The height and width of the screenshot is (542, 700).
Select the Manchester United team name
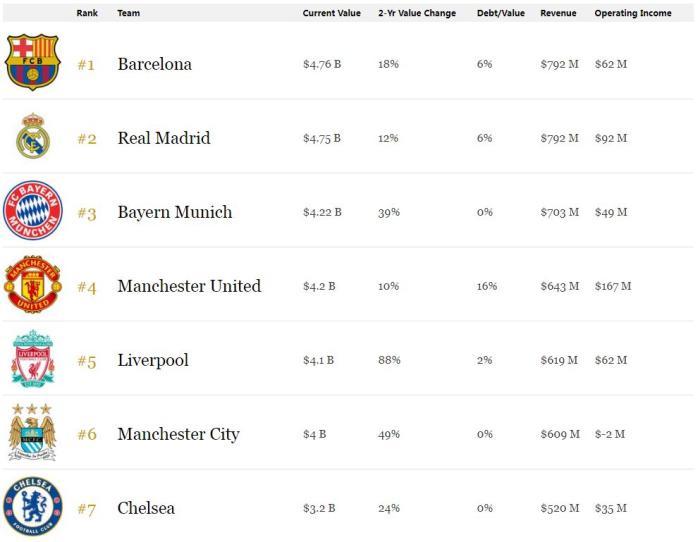click(x=189, y=286)
